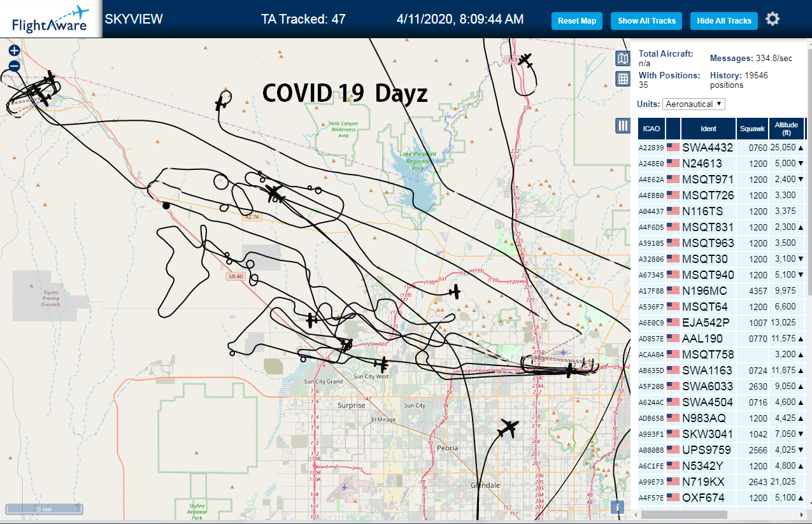The image size is (812, 524).
Task: Select the SWA4504 ident
Action: [x=708, y=402]
